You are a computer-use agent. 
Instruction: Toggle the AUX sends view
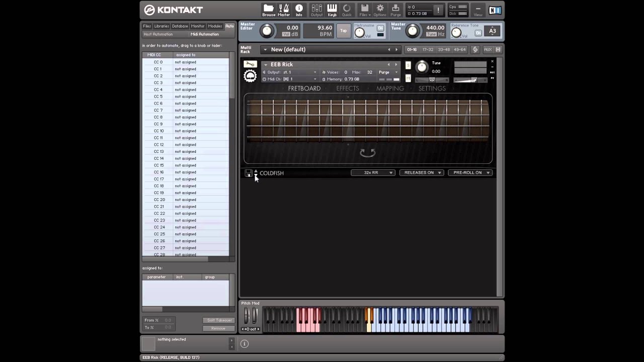pyautogui.click(x=488, y=49)
